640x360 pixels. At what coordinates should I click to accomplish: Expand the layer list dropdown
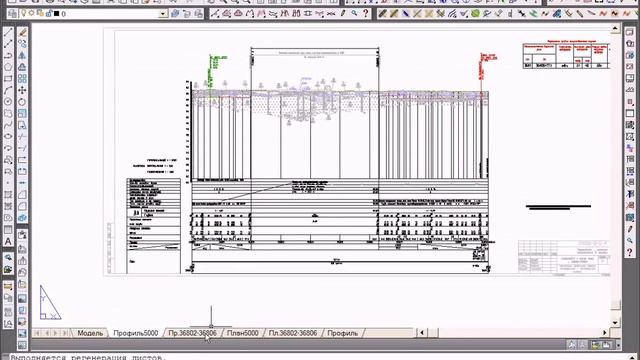(x=163, y=14)
